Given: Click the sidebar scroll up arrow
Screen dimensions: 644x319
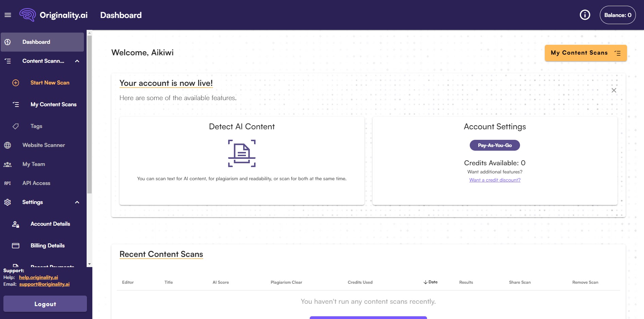Looking at the screenshot, I should click(x=90, y=33).
